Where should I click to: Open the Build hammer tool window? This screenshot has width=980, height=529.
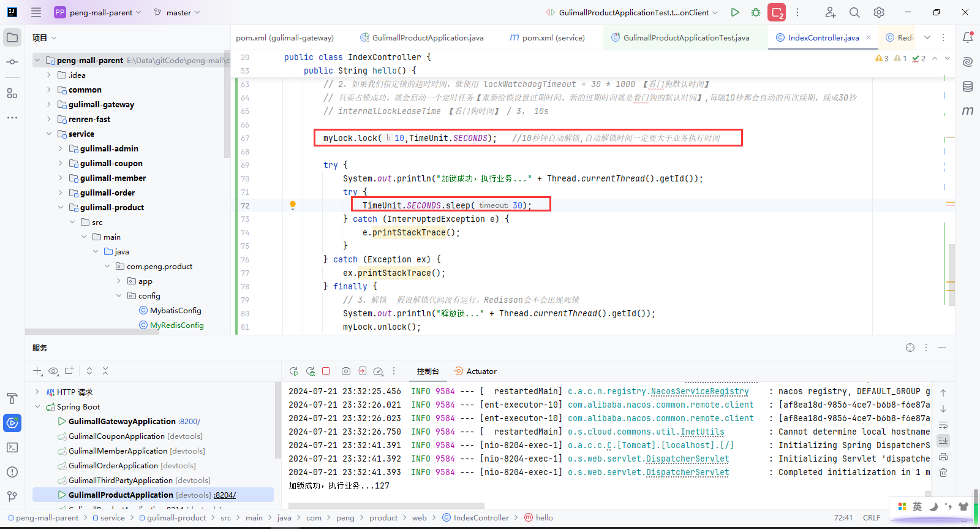12,398
